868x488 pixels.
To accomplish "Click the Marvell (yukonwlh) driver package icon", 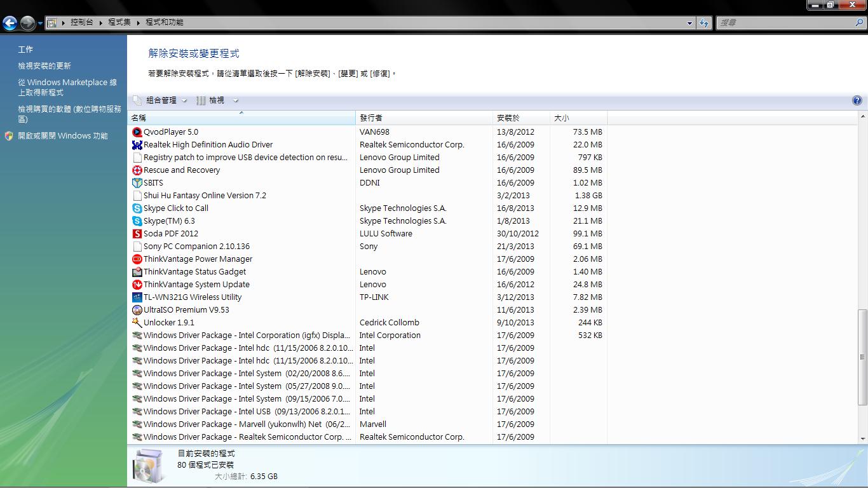I will tap(137, 424).
